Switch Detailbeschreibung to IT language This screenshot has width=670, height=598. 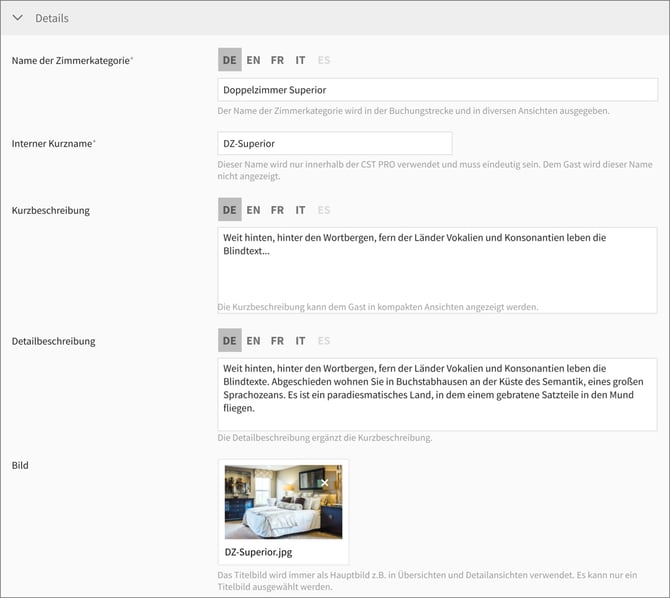(x=300, y=341)
